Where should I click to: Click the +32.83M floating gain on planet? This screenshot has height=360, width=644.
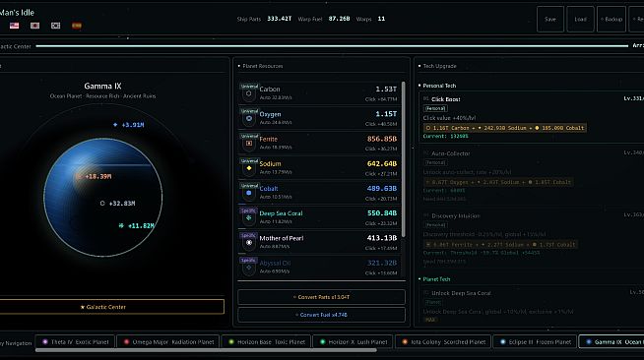118,203
